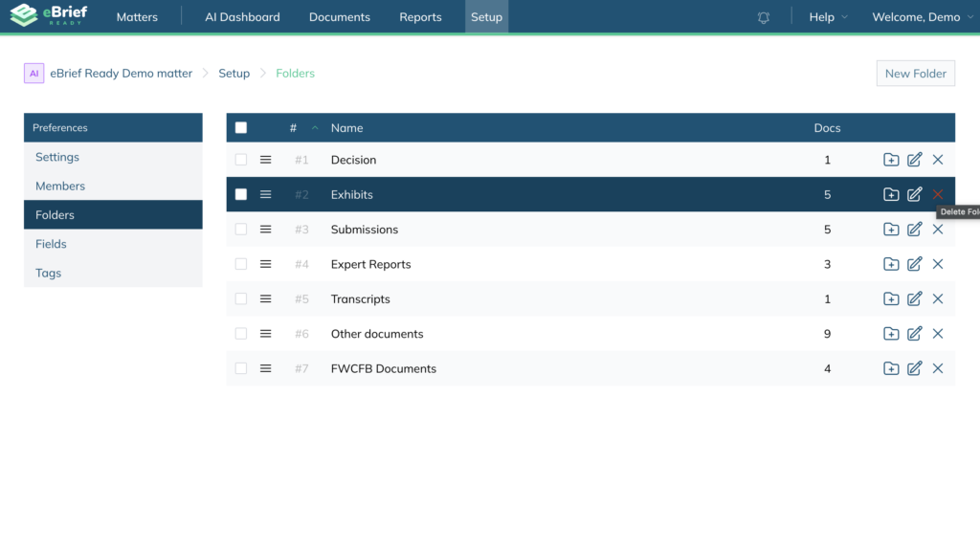
Task: Edit the FWCFB Documents folder
Action: [x=914, y=368]
